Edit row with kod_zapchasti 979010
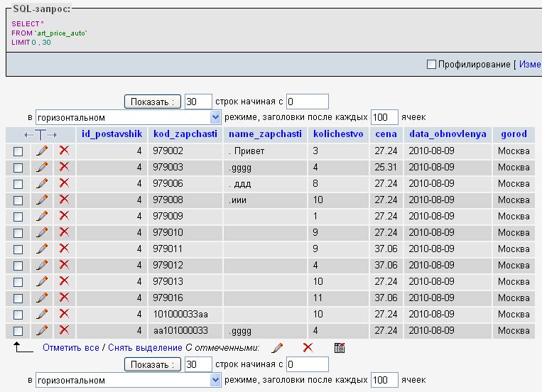This screenshot has width=542, height=392. (42, 232)
